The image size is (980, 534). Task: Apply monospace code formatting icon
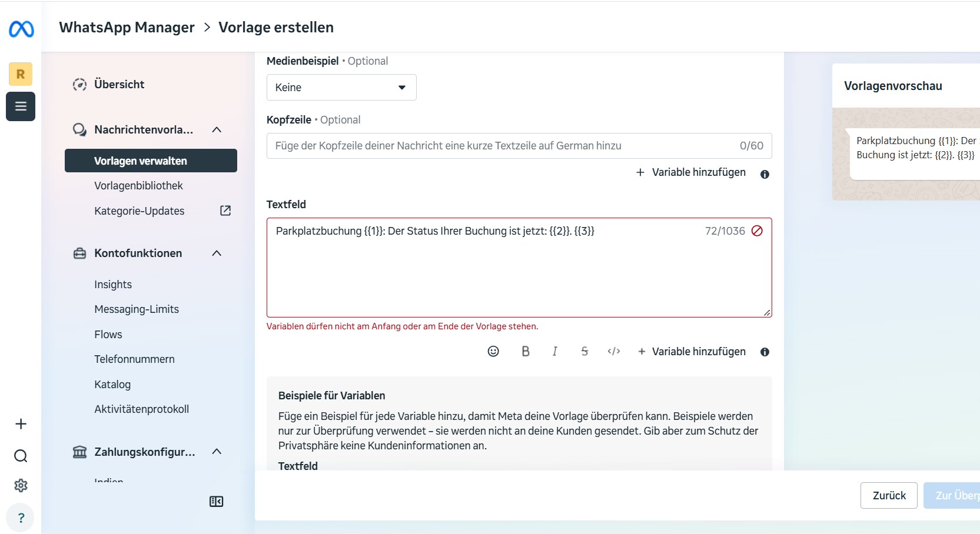pyautogui.click(x=614, y=351)
